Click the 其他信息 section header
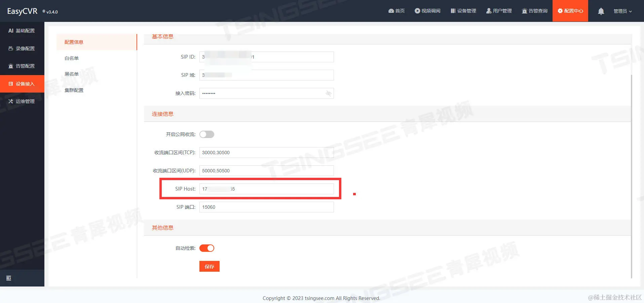This screenshot has width=644, height=303. coord(163,228)
